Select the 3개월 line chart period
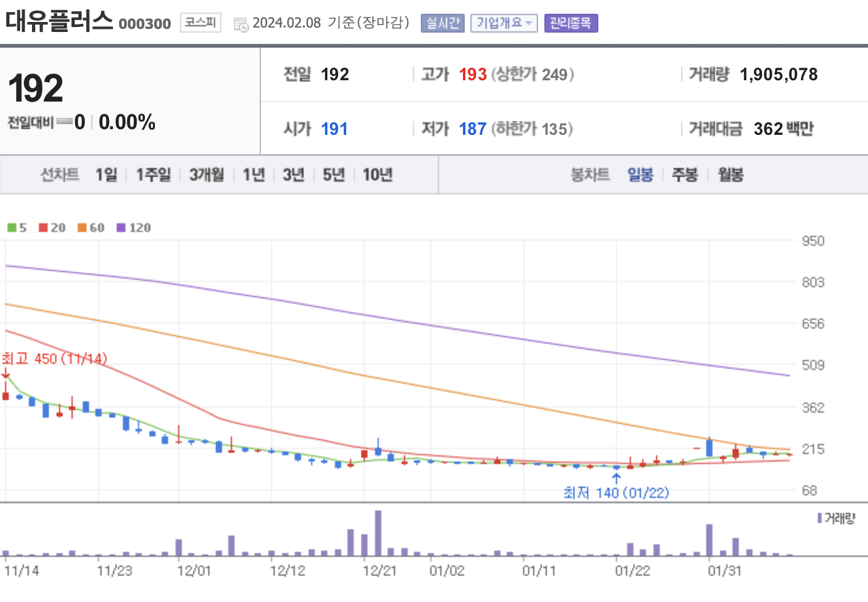868x602 pixels. [x=206, y=174]
